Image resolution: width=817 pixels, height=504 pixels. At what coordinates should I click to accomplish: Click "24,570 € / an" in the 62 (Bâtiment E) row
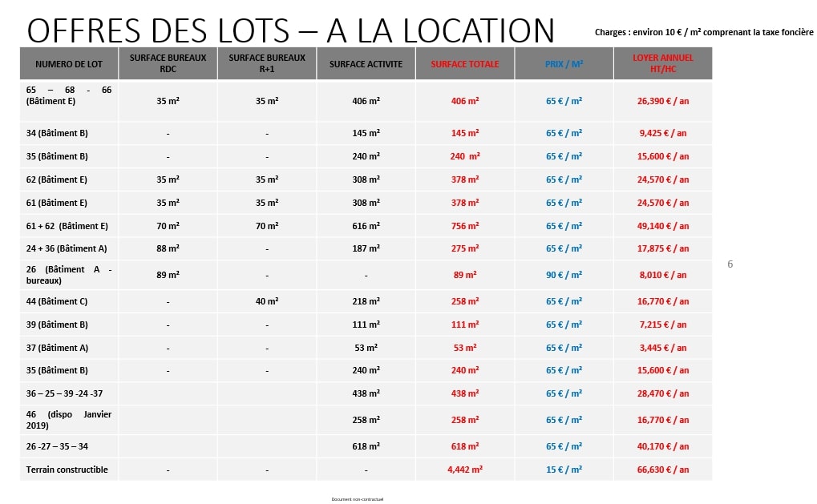[x=663, y=179]
